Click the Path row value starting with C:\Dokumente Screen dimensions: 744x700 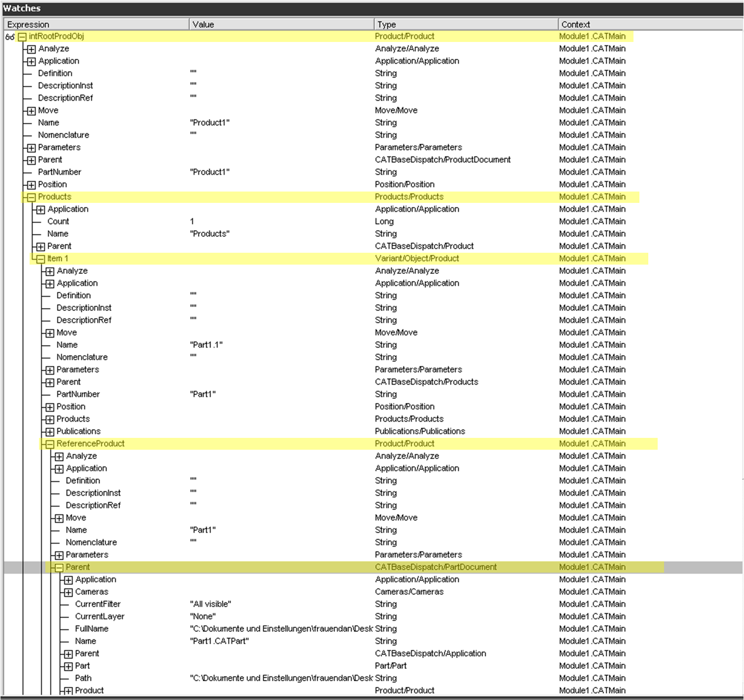pos(281,678)
